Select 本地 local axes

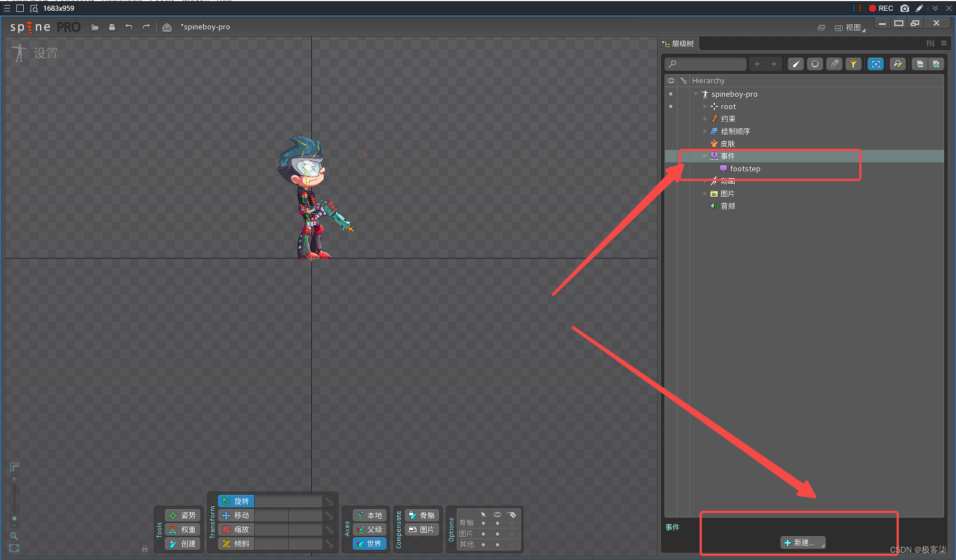(x=370, y=516)
